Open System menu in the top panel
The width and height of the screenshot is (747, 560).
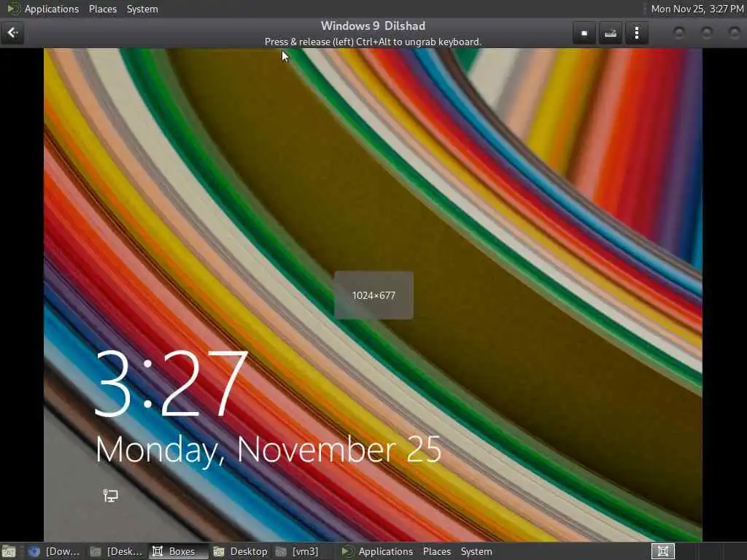(x=142, y=9)
